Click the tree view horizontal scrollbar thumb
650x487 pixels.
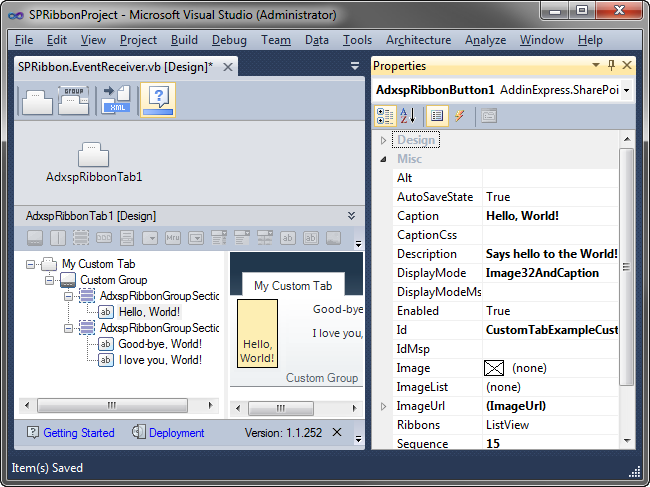(x=112, y=405)
